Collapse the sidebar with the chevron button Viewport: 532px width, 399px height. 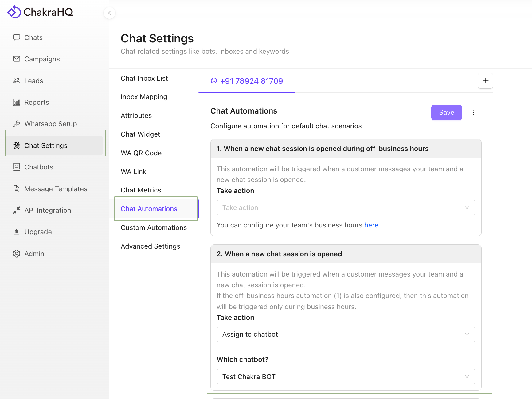109,13
